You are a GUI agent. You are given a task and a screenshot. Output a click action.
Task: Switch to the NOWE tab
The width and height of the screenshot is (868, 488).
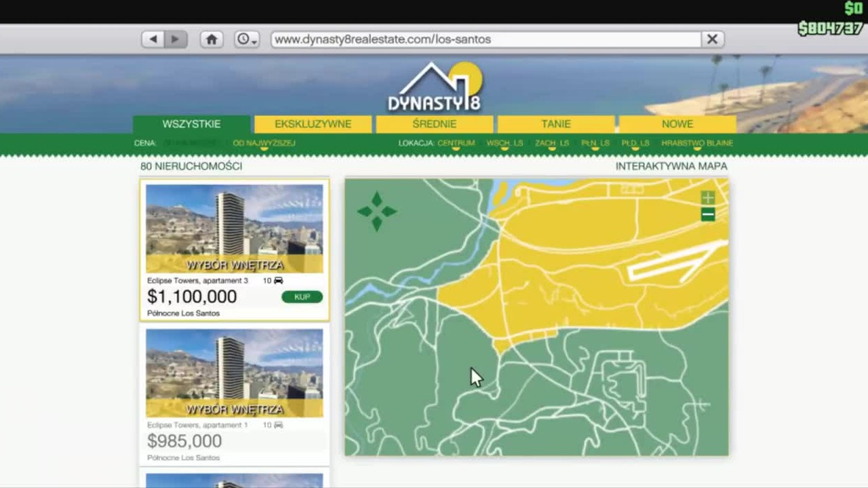[x=677, y=124]
